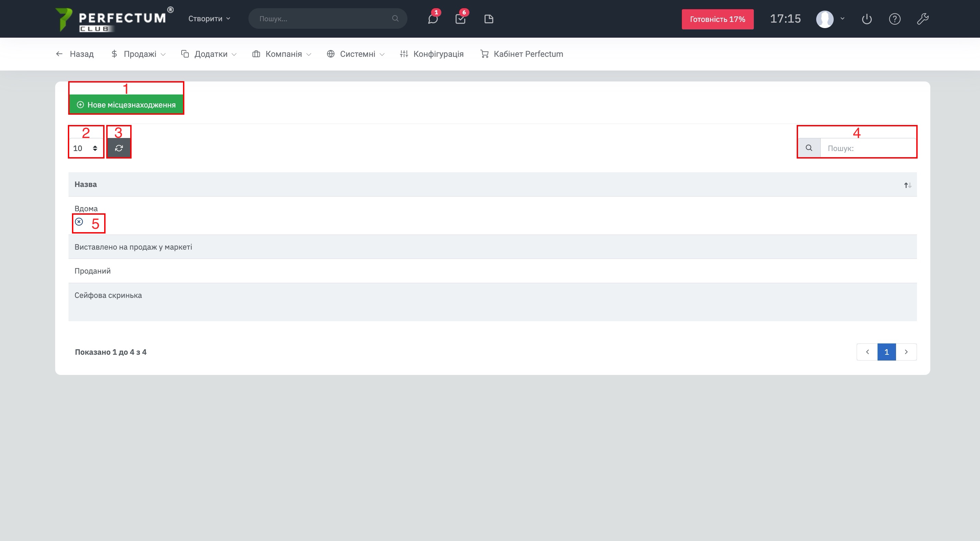Refresh the locations table
980x541 pixels.
pyautogui.click(x=119, y=148)
